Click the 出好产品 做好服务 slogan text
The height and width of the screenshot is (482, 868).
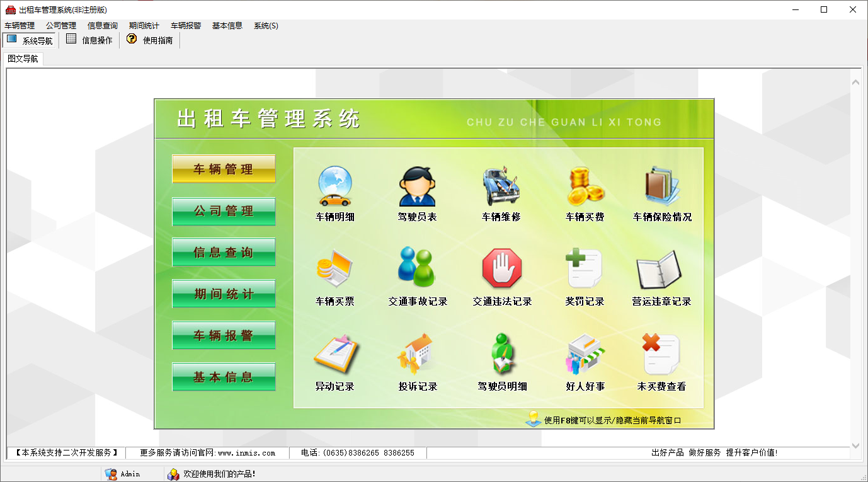coord(714,453)
